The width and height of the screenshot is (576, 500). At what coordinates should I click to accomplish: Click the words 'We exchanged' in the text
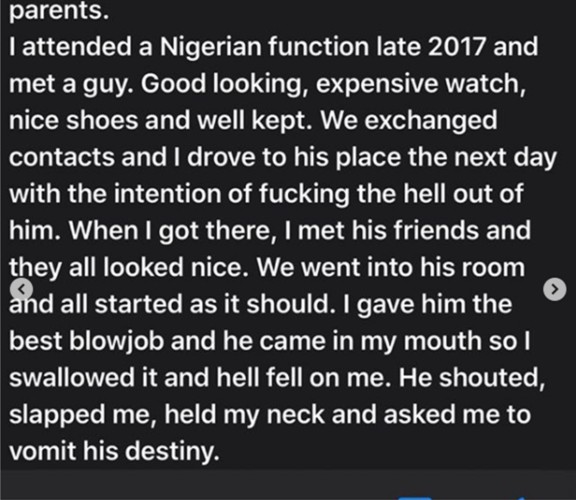(x=409, y=120)
